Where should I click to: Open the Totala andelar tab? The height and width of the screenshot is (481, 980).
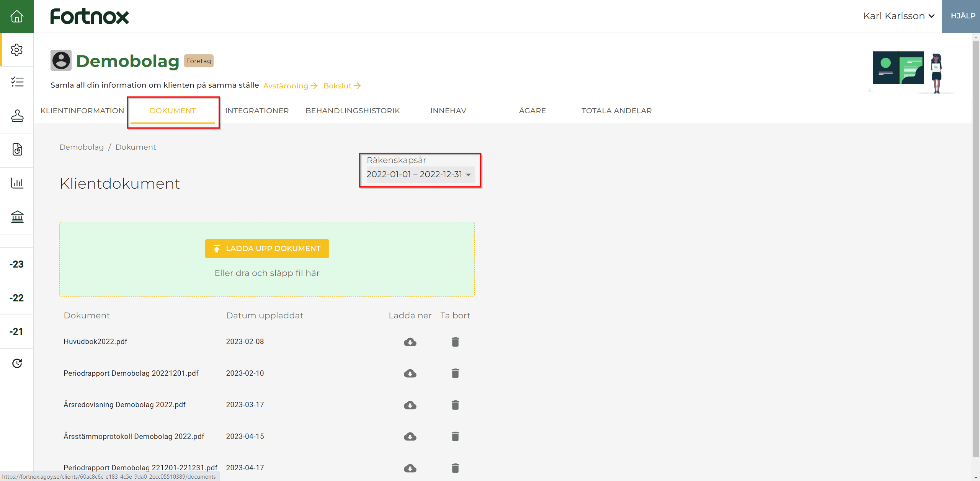[x=617, y=111]
